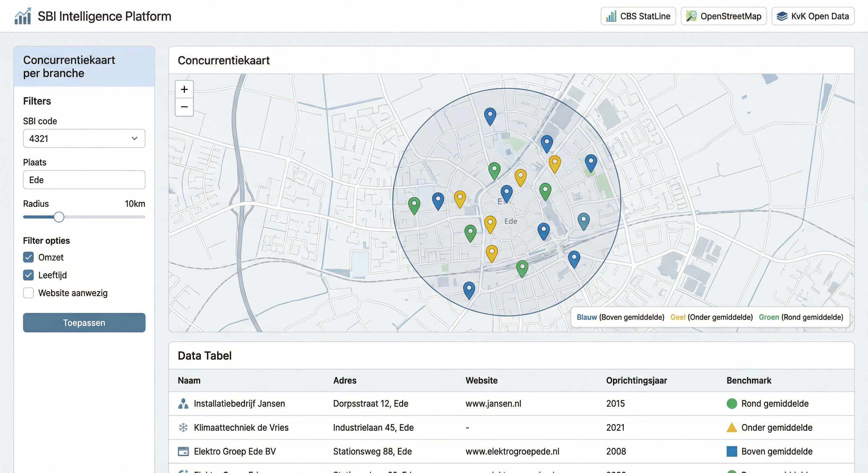Image resolution: width=868 pixels, height=473 pixels.
Task: Sort table by the Benchmark column header
Action: tap(749, 380)
